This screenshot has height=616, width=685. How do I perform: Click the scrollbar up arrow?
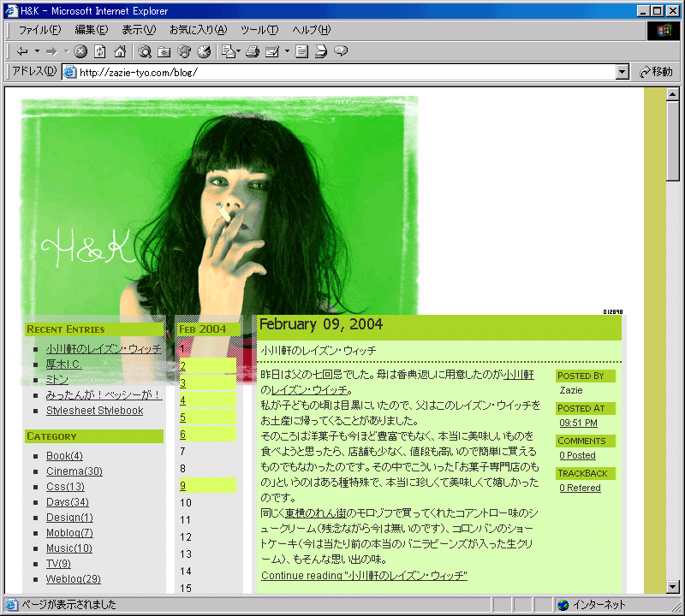pos(673,94)
